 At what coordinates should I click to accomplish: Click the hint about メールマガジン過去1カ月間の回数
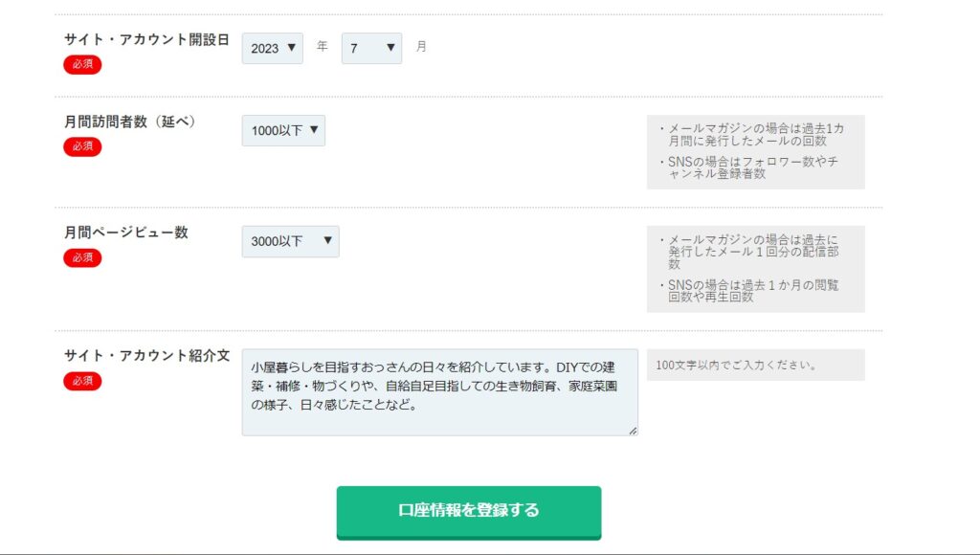(x=752, y=134)
